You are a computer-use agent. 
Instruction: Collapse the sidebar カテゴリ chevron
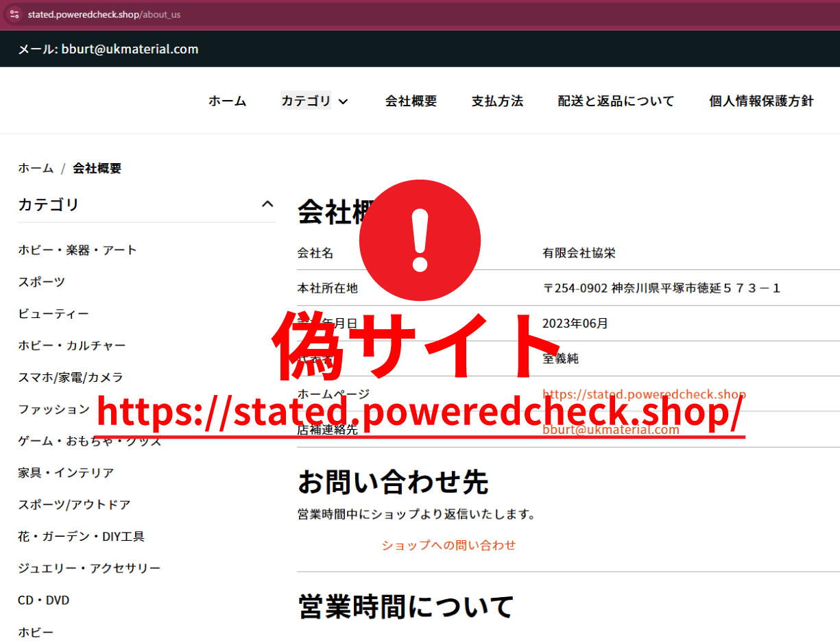click(267, 204)
